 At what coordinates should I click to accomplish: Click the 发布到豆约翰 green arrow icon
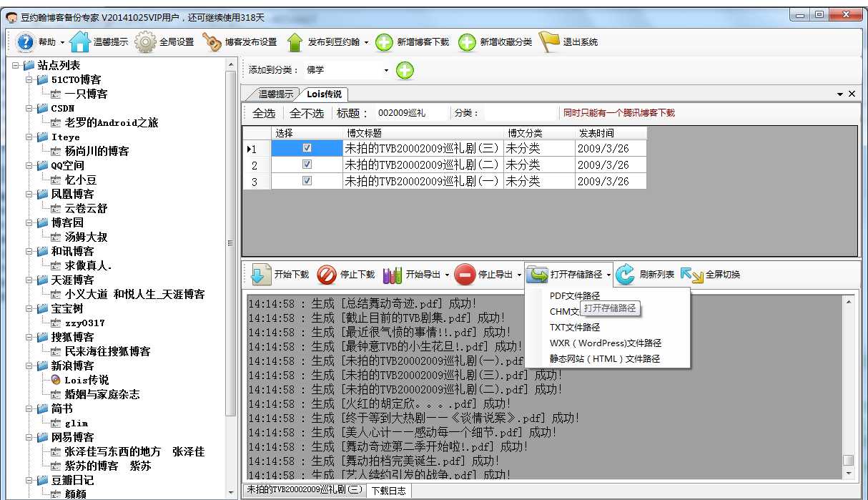(295, 41)
